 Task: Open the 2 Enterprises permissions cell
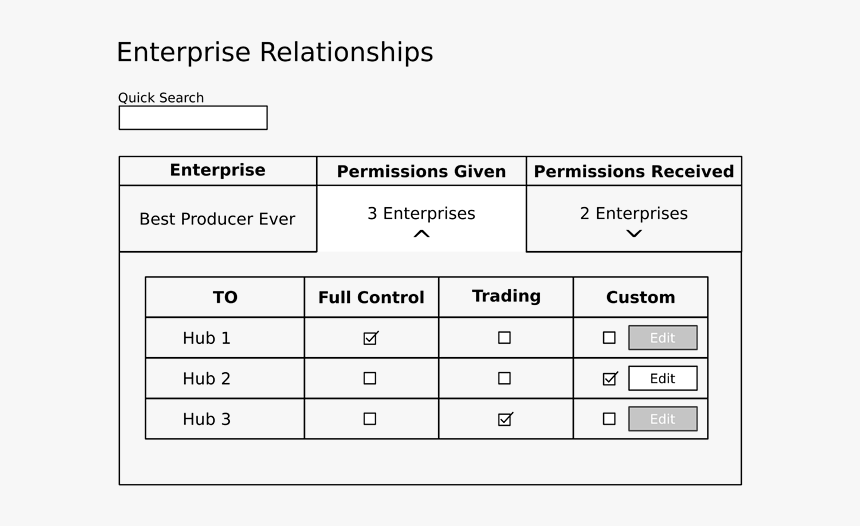click(x=633, y=213)
